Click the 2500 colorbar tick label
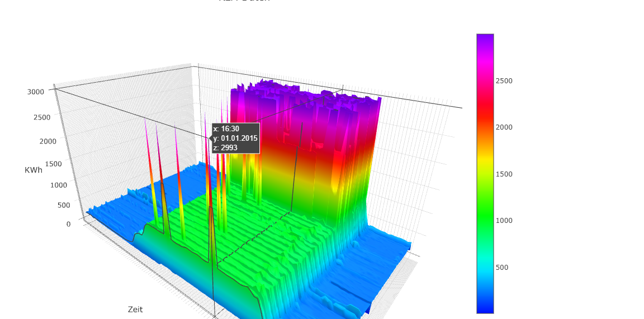Viewport: 644px width, 319px height. click(x=504, y=81)
